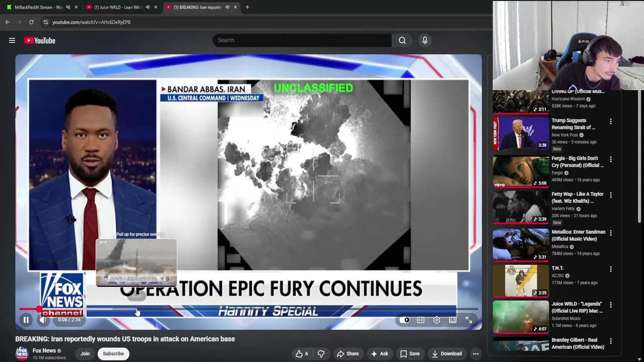Open options menu for Fergie video

coord(611,159)
